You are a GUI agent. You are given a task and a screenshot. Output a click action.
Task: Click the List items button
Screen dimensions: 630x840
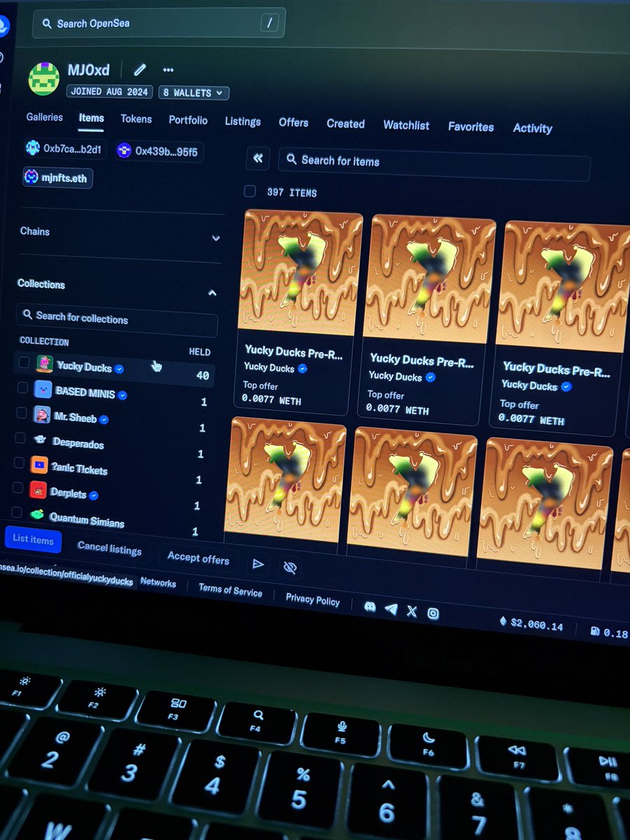(x=33, y=540)
